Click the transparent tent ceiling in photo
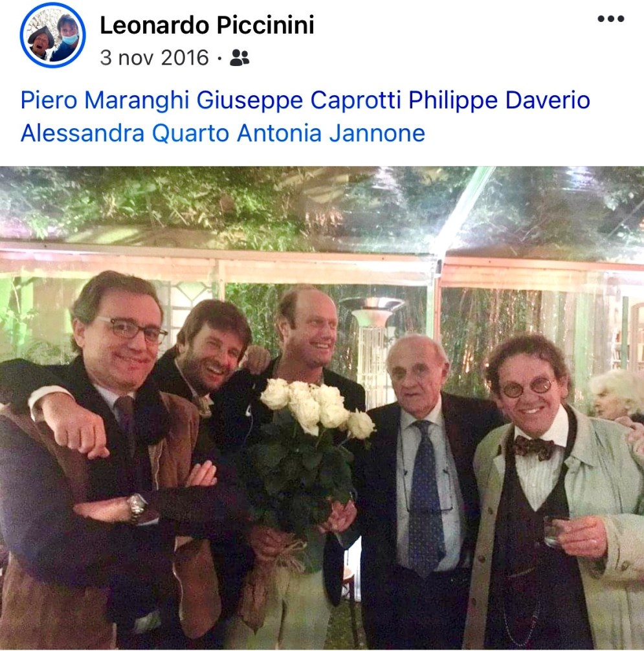The height and width of the screenshot is (651, 644). click(x=322, y=208)
